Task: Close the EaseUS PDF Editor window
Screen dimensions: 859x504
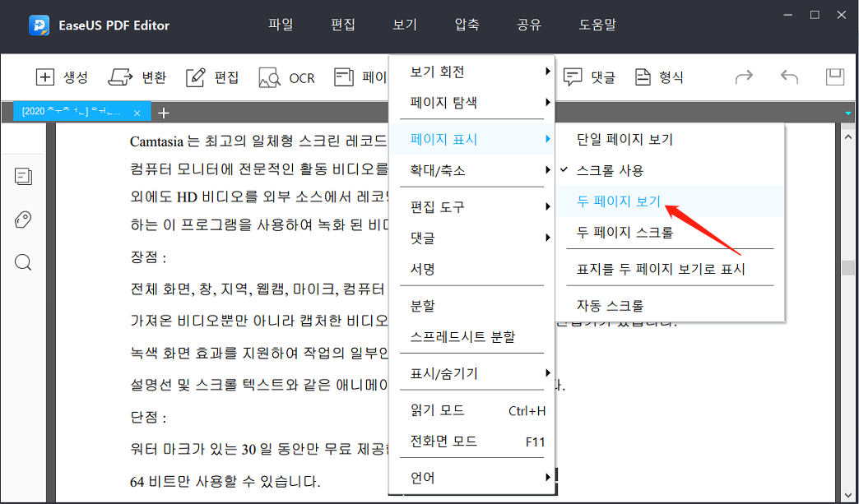Action: click(841, 15)
